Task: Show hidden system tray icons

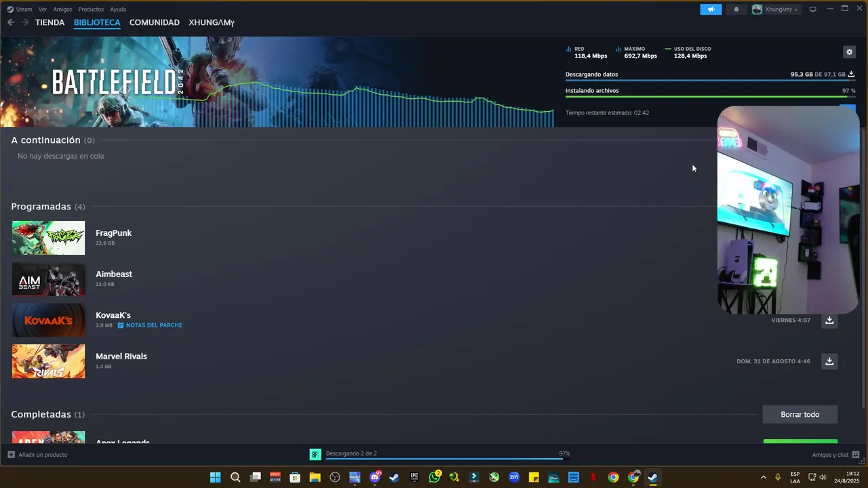Action: pyautogui.click(x=763, y=477)
